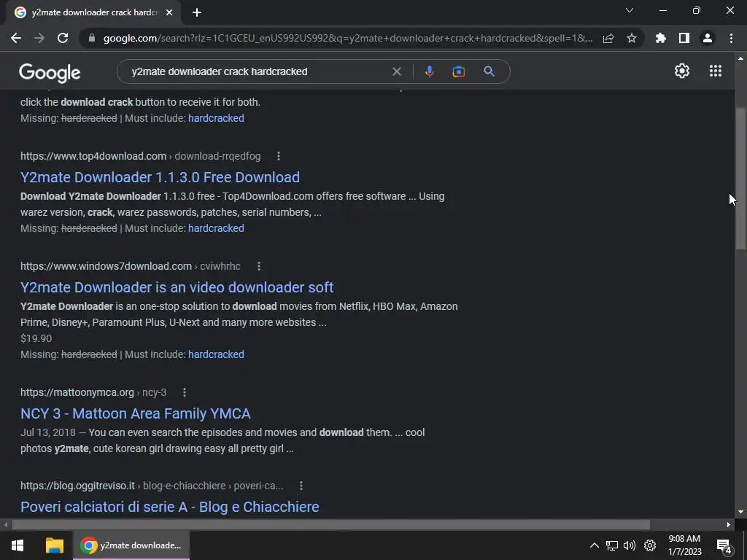More options for top4download.com result

coord(279,156)
